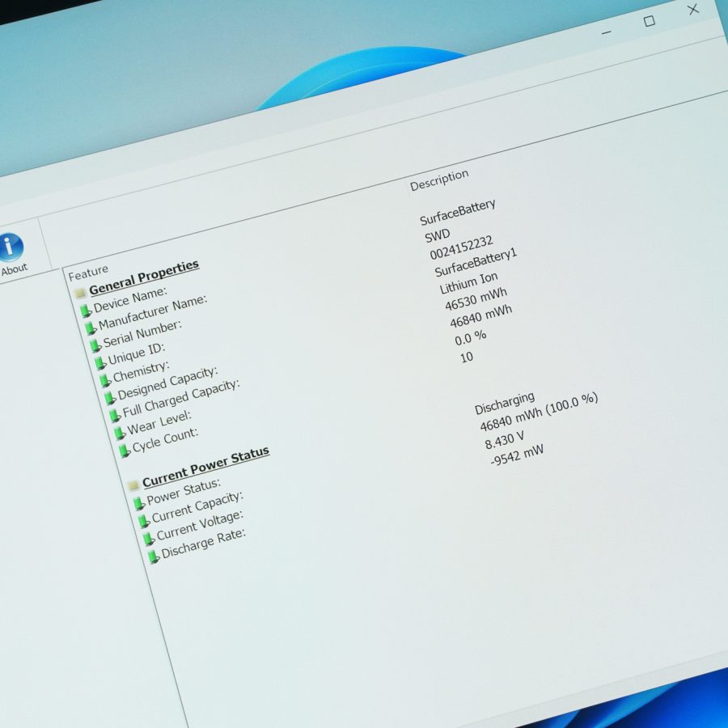Click the battery icon next to Discharge Rate

coord(153,557)
